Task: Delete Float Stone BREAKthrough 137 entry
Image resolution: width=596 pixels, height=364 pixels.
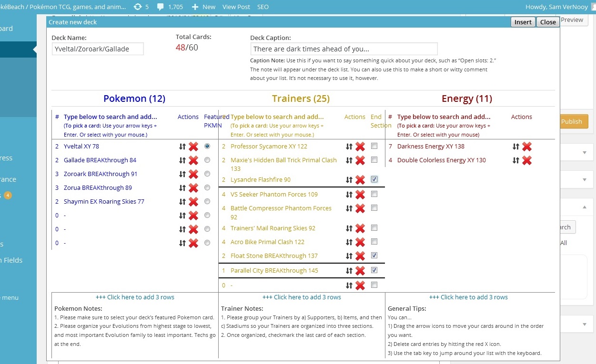Action: pyautogui.click(x=360, y=256)
